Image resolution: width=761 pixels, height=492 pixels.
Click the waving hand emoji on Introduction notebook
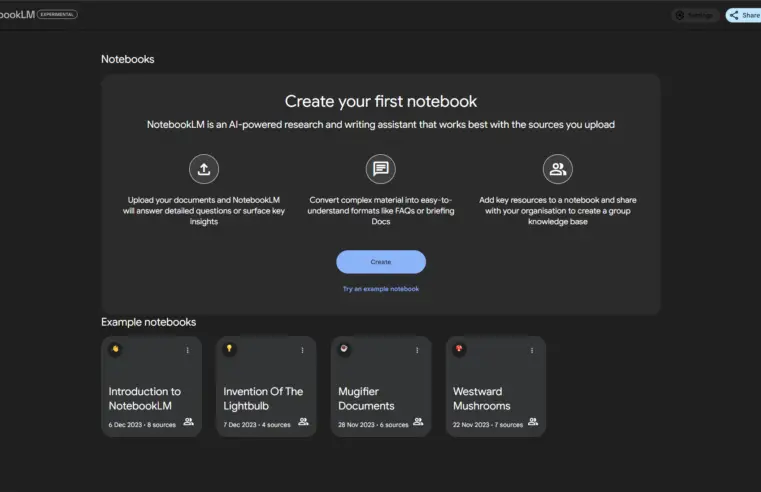[115, 349]
